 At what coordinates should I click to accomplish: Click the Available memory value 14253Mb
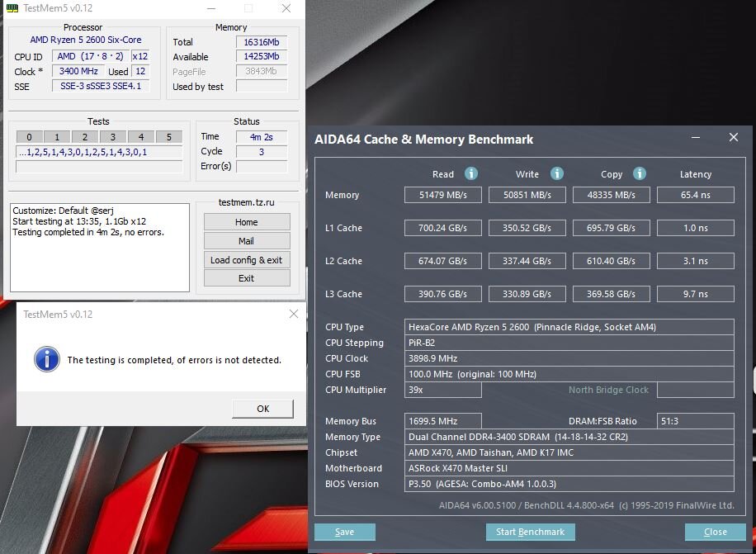pos(262,56)
